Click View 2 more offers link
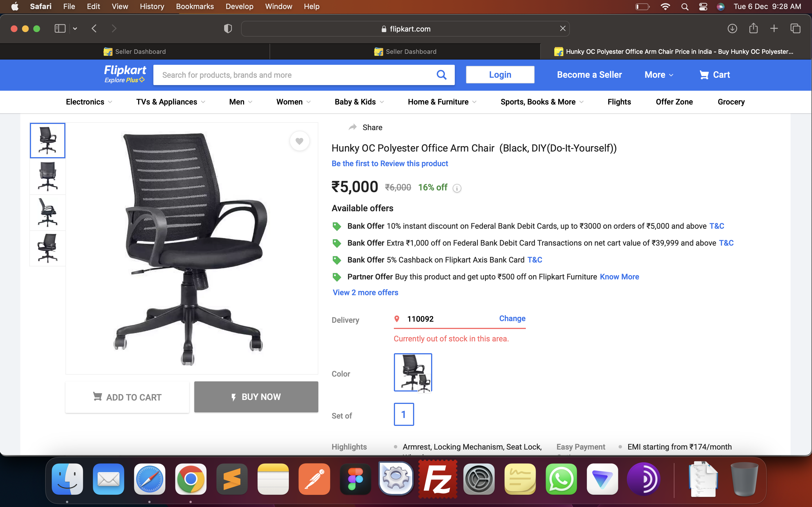The image size is (812, 507). 365,292
